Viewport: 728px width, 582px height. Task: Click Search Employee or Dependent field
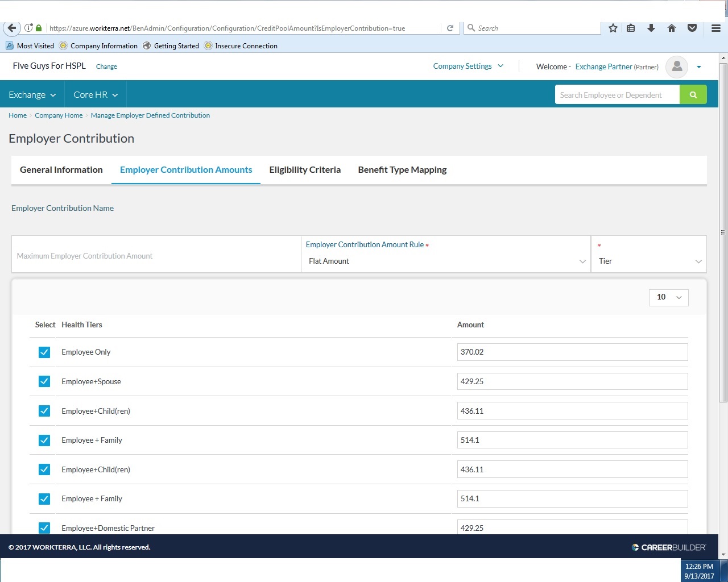617,95
